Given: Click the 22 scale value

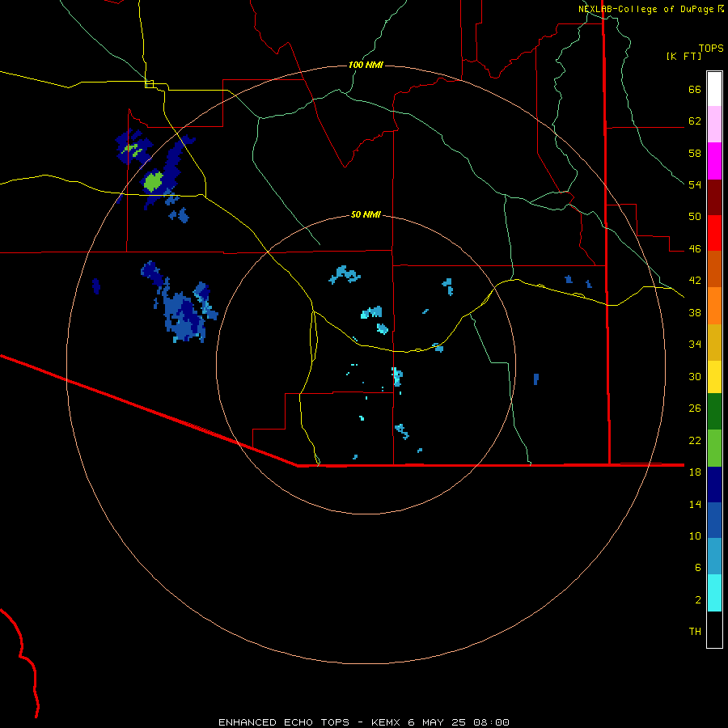Looking at the screenshot, I should (x=695, y=440).
